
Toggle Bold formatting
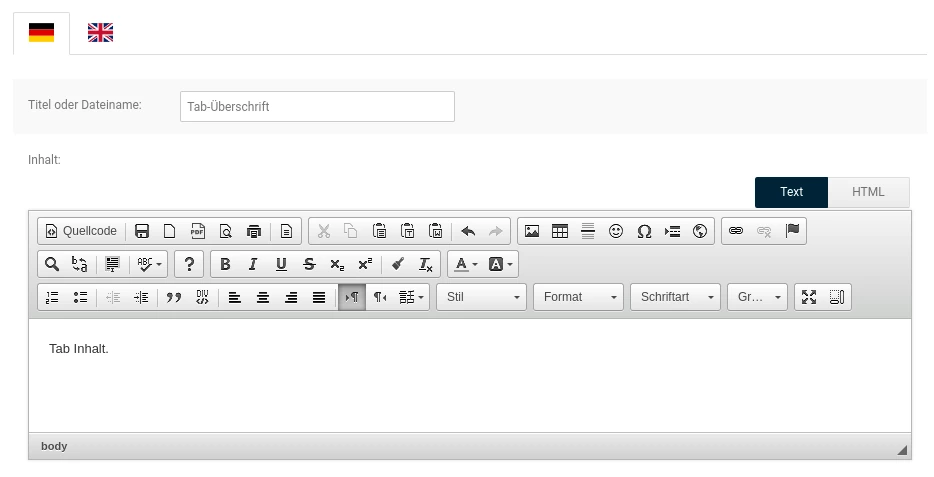pyautogui.click(x=225, y=264)
